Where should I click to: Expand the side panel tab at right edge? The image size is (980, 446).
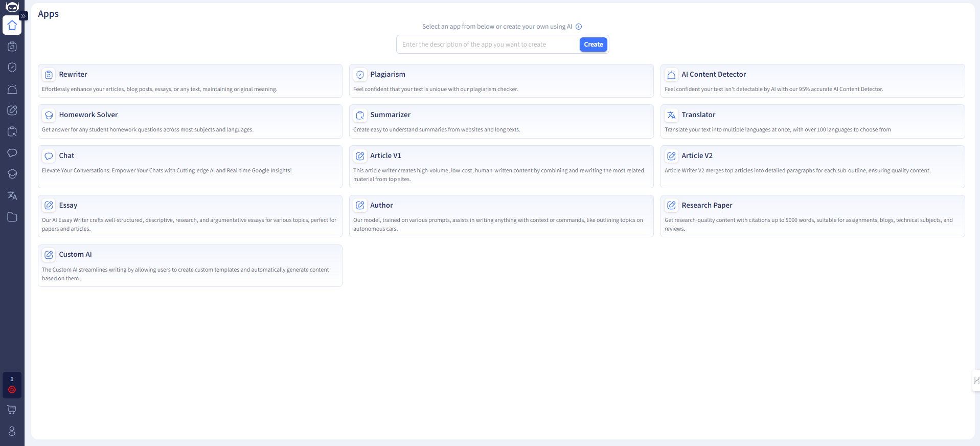[976, 381]
